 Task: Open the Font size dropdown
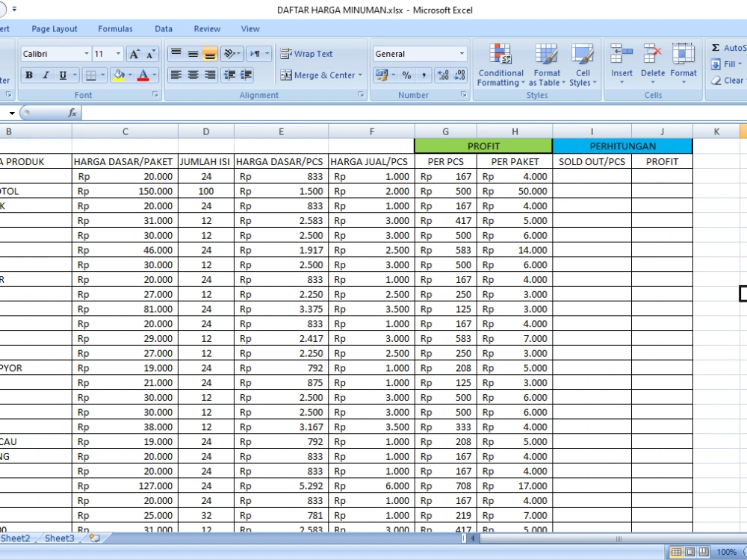[118, 54]
